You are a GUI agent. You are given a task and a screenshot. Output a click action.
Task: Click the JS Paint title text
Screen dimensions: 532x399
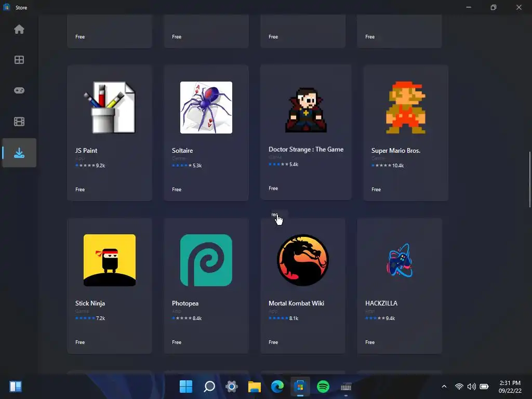86,151
